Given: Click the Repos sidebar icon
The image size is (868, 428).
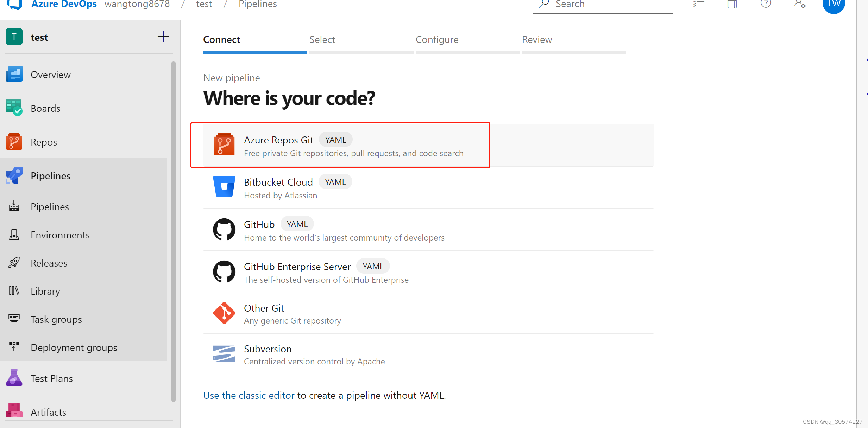Looking at the screenshot, I should (14, 142).
